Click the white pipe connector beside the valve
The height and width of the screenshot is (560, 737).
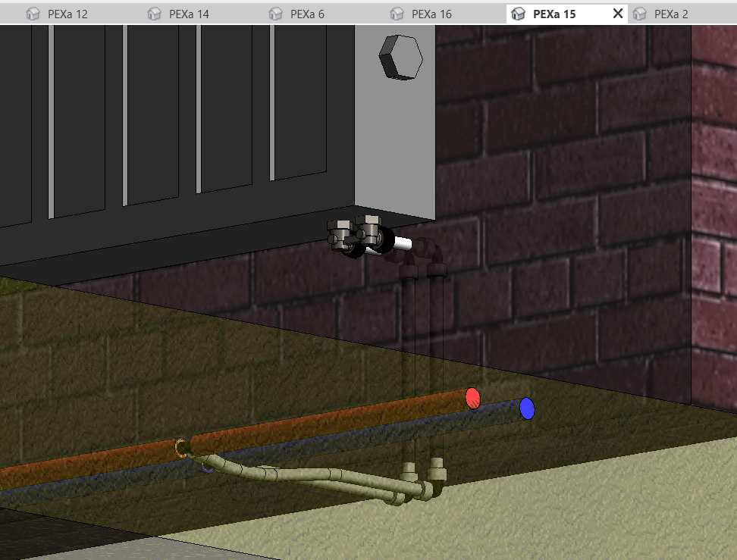tap(401, 243)
